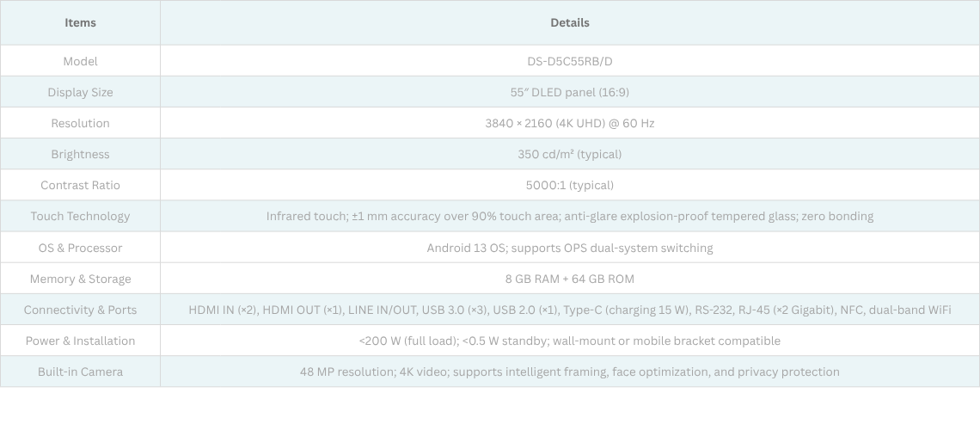Select the Resolution row label
The image size is (980, 430).
[80, 123]
